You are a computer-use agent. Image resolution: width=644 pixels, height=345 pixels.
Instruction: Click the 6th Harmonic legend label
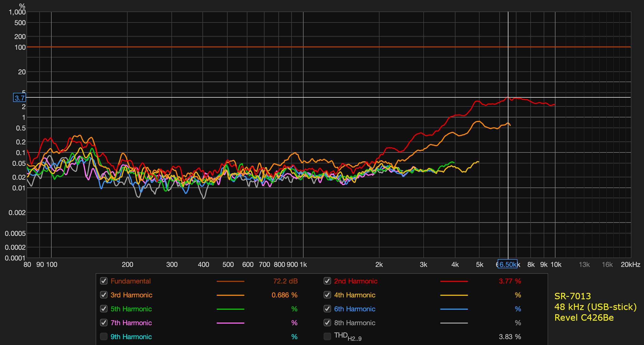(x=355, y=309)
